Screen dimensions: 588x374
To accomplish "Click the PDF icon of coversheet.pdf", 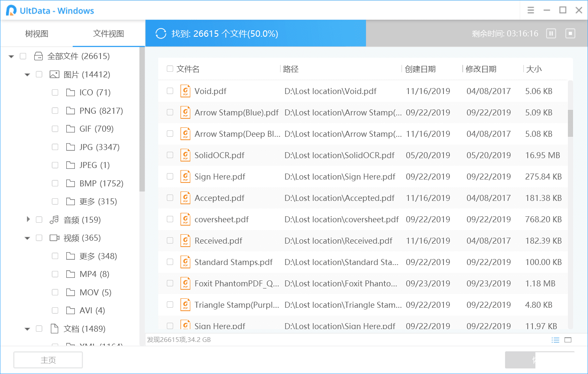I will [x=185, y=219].
